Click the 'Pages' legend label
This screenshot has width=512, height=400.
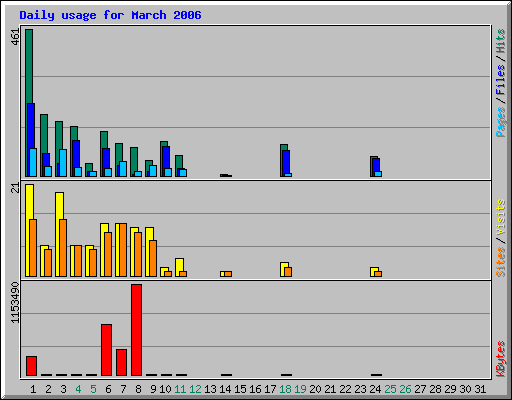click(501, 122)
